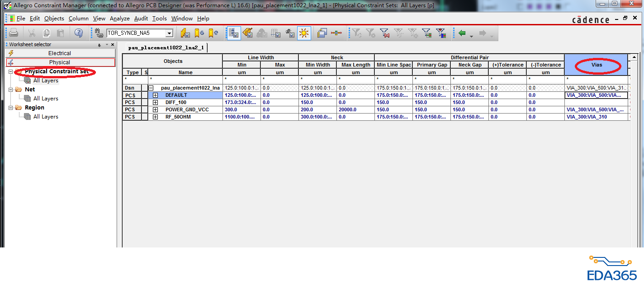644x285 pixels.
Task: Select All Layers under Net
Action: 46,99
